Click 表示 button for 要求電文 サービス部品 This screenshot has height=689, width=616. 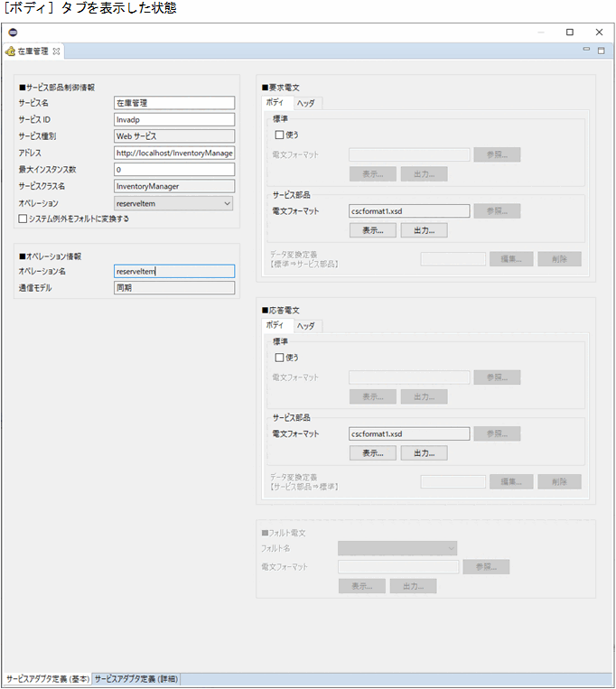pos(373,230)
